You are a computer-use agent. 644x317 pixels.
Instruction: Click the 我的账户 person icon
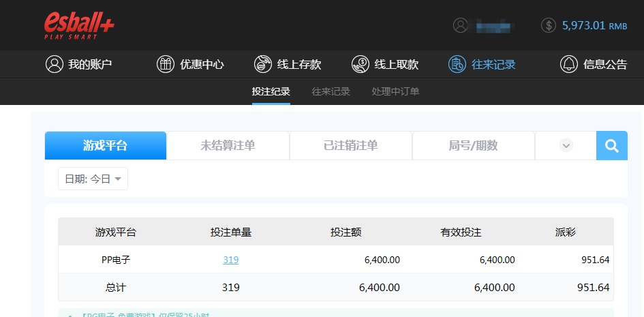(55, 65)
